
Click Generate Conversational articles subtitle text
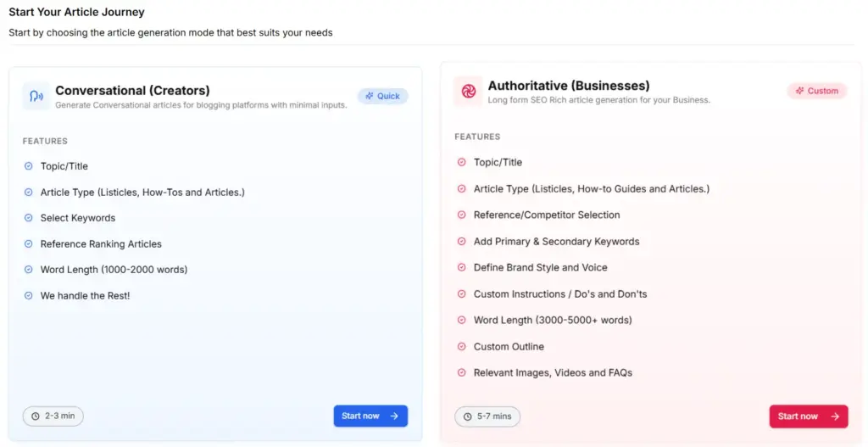[201, 105]
